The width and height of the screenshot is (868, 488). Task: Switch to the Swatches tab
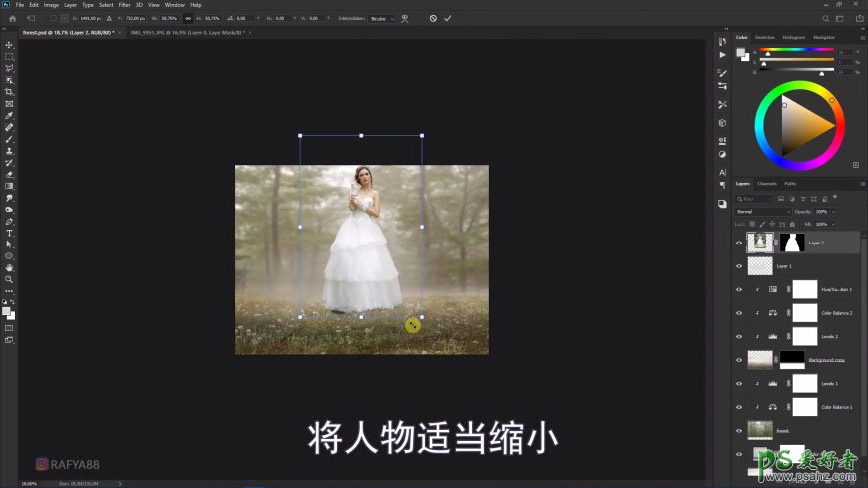click(x=765, y=37)
